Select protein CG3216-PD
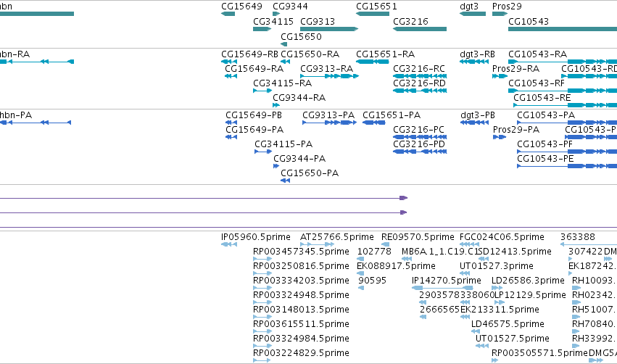617x364 pixels. click(x=419, y=144)
